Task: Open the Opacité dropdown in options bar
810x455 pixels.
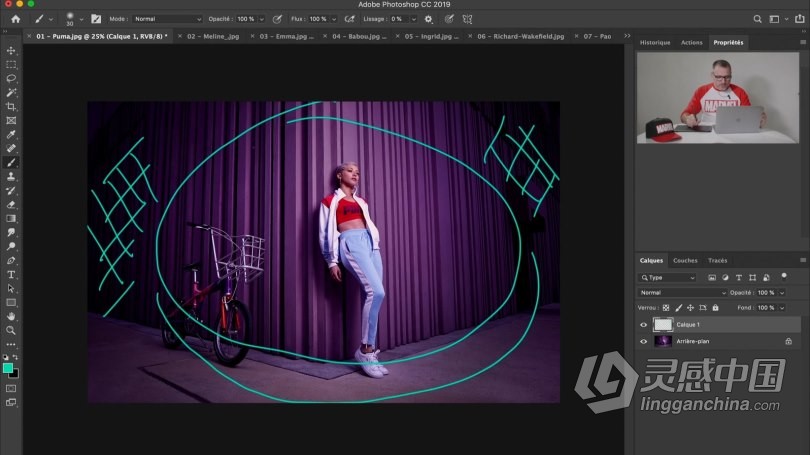Action: click(262, 19)
